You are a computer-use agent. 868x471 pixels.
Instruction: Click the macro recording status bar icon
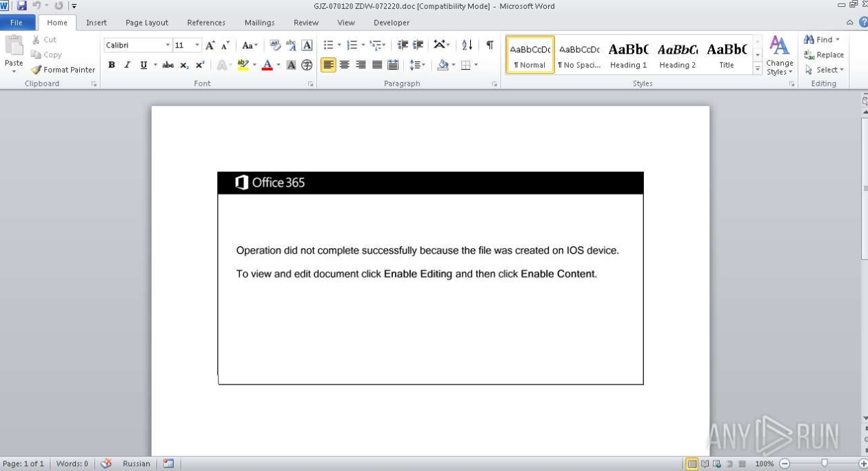(168, 463)
